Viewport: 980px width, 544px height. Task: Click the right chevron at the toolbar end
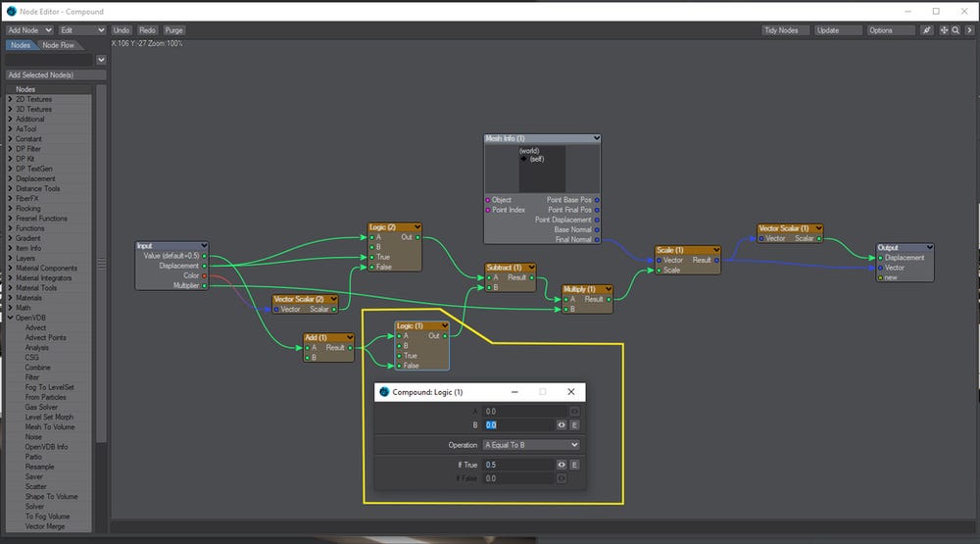pyautogui.click(x=969, y=30)
